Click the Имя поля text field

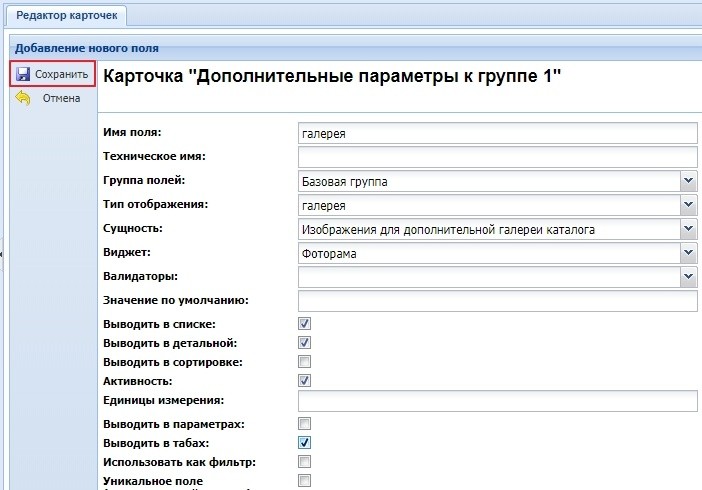[497, 133]
